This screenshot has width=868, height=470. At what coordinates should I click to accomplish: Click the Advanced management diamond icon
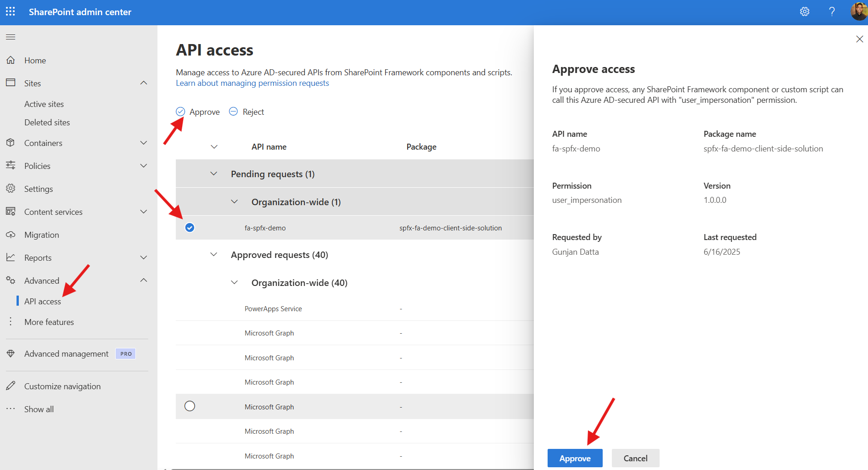coord(11,353)
